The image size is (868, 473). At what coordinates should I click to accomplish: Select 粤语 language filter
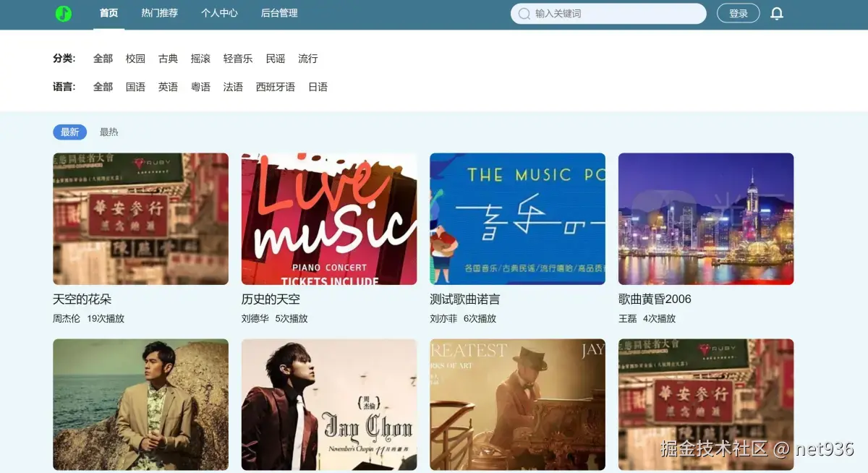(200, 87)
